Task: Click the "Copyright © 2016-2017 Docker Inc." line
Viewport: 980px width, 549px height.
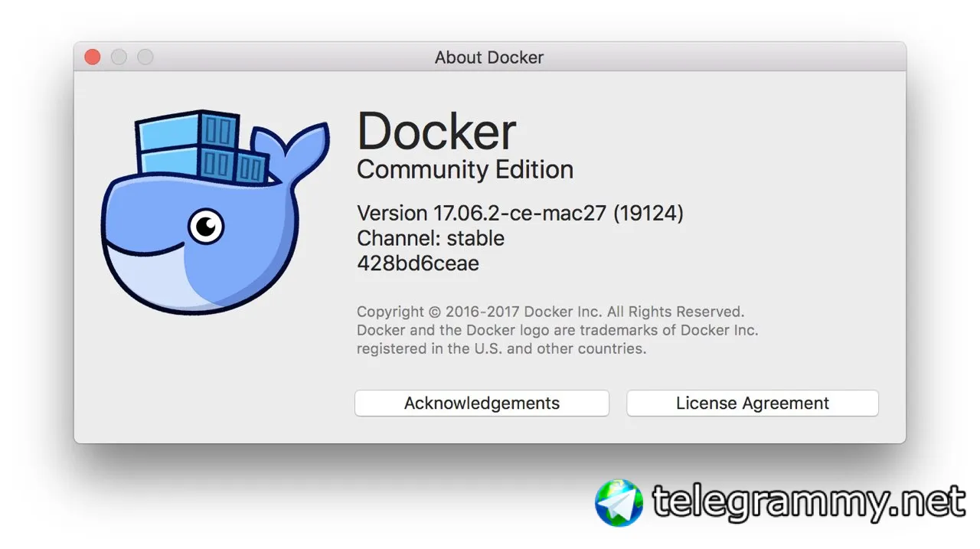Action: point(550,312)
